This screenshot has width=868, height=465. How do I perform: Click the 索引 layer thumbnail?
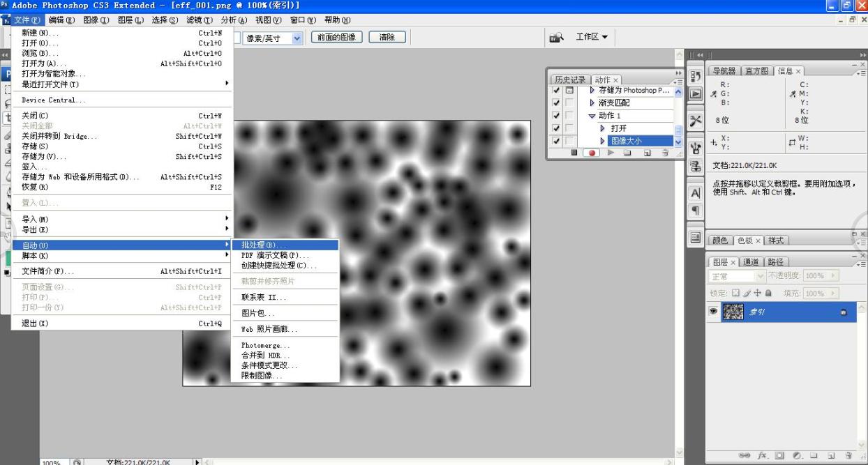click(x=735, y=311)
